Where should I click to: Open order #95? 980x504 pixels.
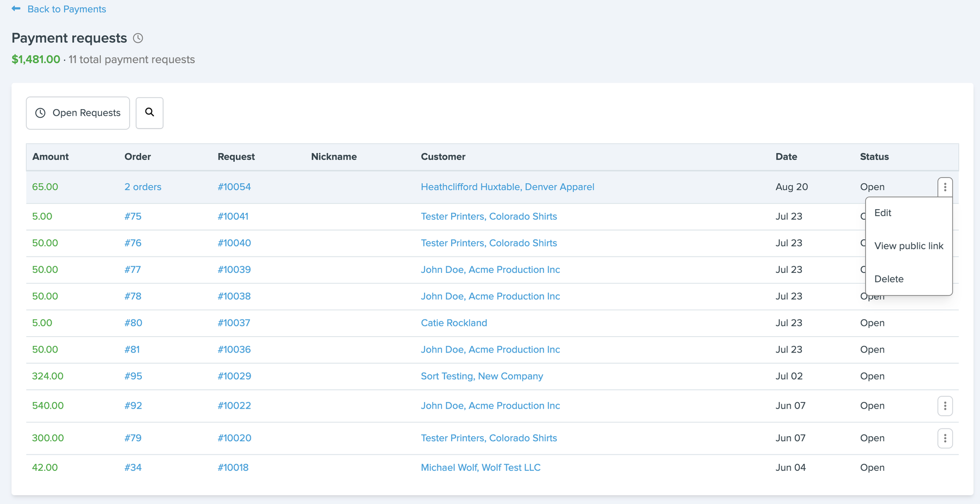coord(133,376)
